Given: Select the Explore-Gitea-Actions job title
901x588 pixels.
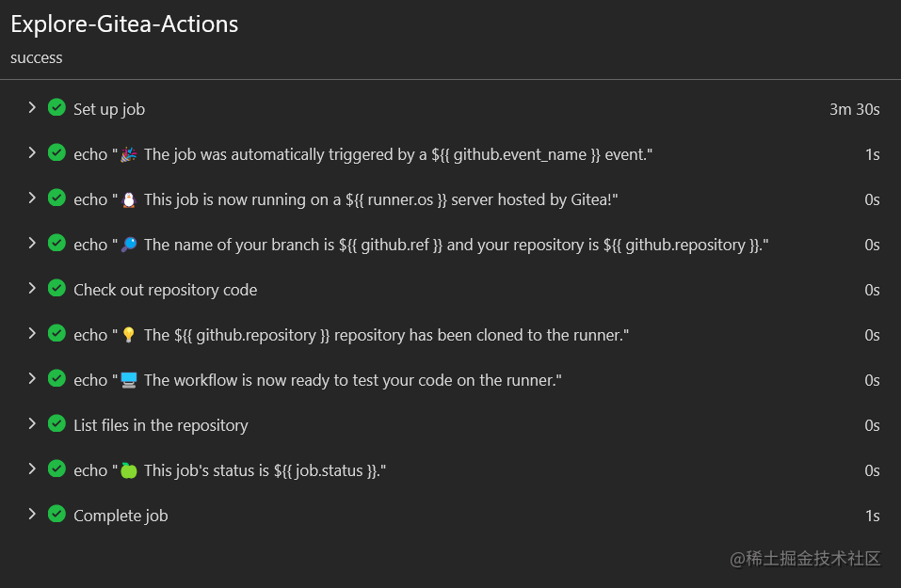Looking at the screenshot, I should click(x=124, y=24).
